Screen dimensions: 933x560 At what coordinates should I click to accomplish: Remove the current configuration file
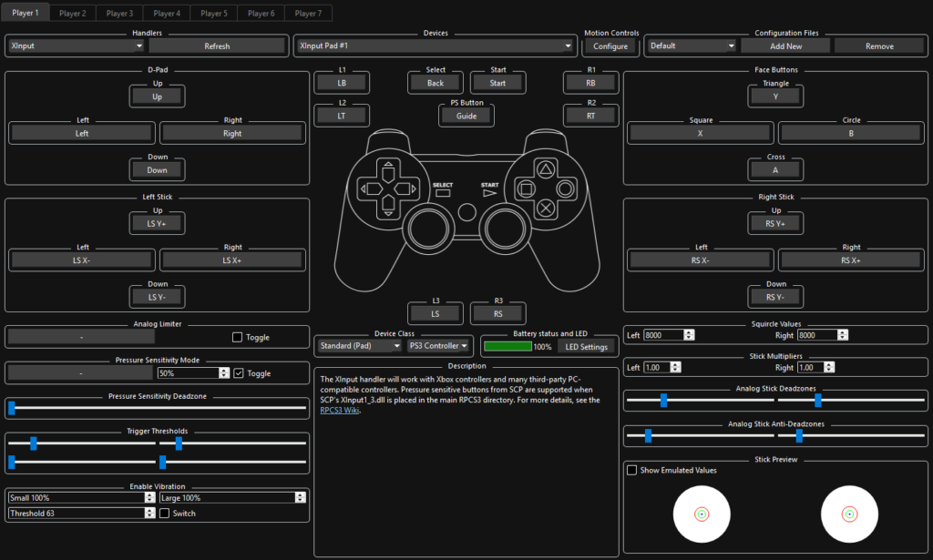click(x=879, y=46)
